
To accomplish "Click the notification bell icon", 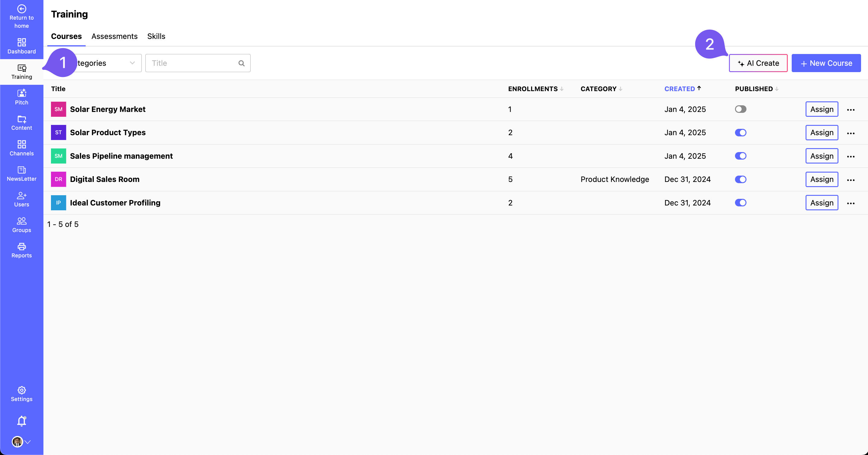I will tap(22, 420).
